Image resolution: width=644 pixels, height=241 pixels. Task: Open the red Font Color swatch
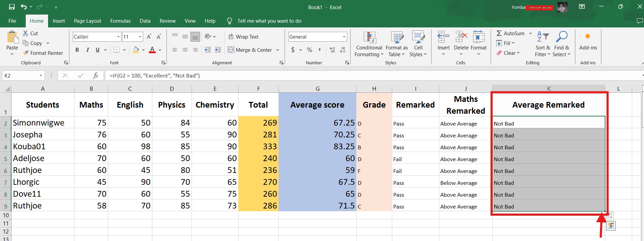click(x=152, y=50)
